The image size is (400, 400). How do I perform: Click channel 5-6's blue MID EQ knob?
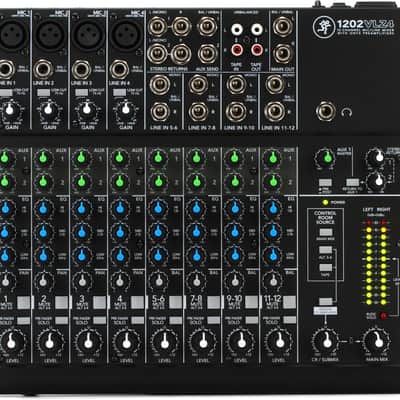(x=158, y=232)
